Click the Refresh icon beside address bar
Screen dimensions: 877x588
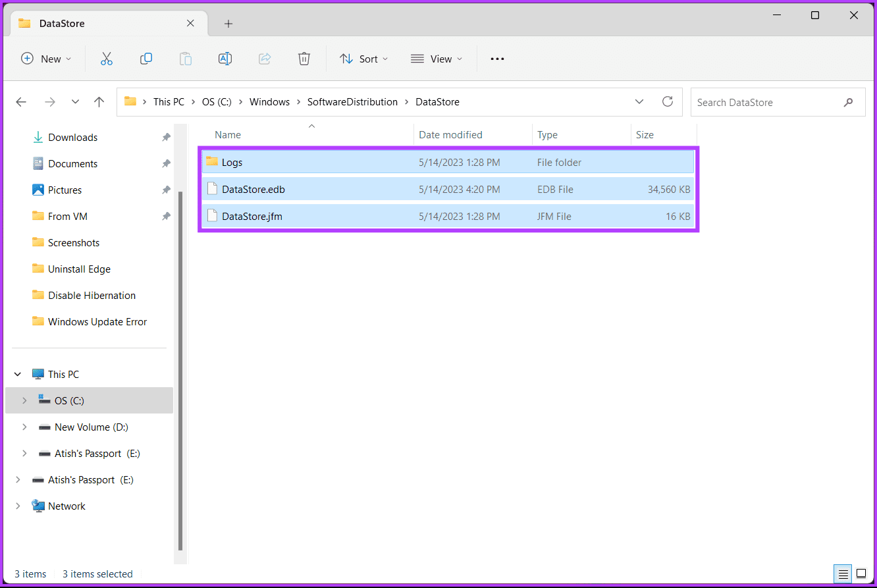pos(668,102)
